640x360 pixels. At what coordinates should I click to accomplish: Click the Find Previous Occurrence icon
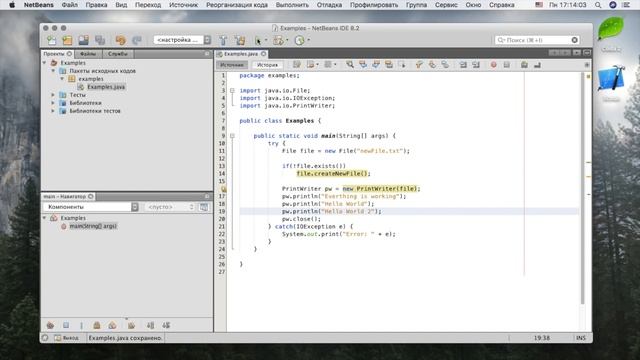point(363,64)
